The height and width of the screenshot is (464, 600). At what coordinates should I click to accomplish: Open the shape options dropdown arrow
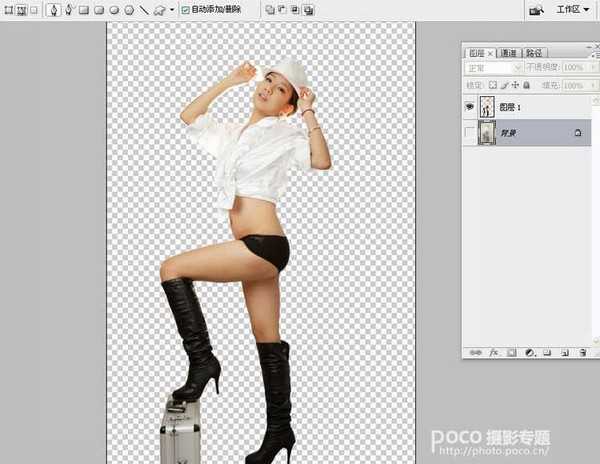[171, 9]
